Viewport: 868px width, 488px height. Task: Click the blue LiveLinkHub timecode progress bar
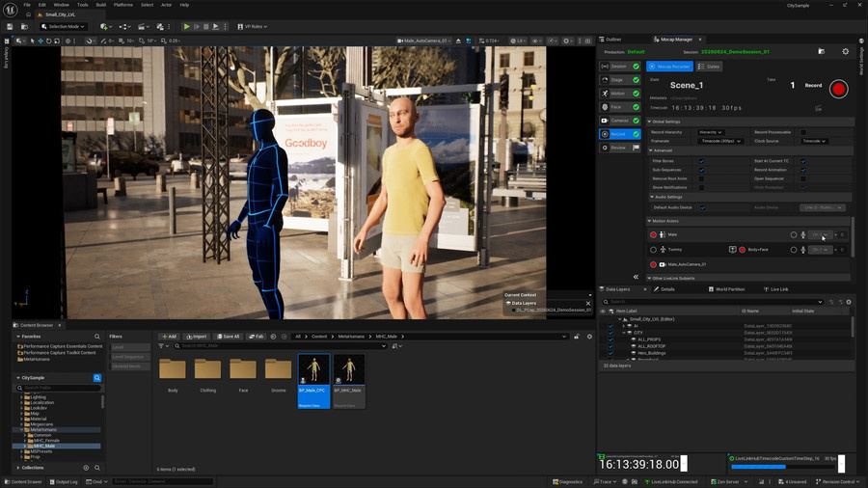click(x=758, y=467)
